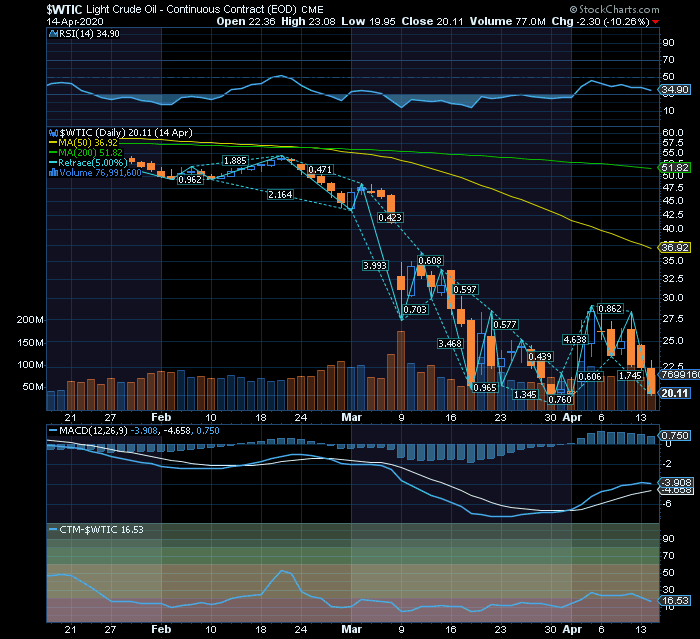Click the 34.90 RSI value tag

pyautogui.click(x=675, y=90)
